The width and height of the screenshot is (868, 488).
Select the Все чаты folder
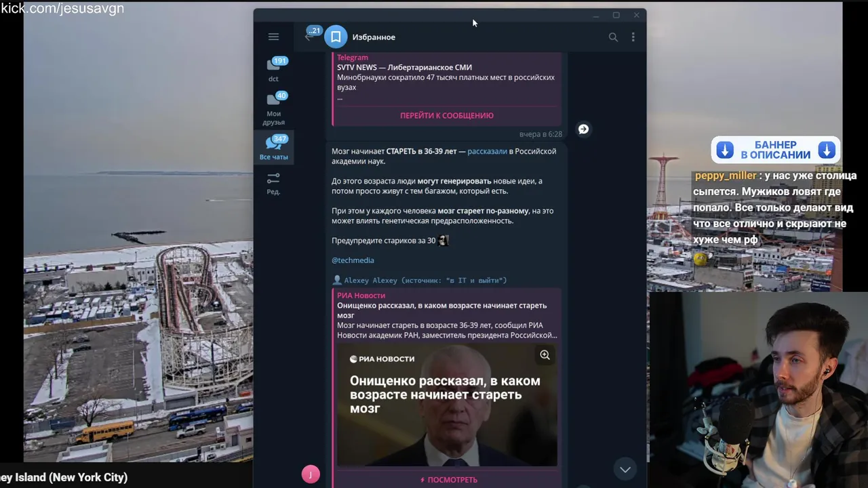[273, 147]
